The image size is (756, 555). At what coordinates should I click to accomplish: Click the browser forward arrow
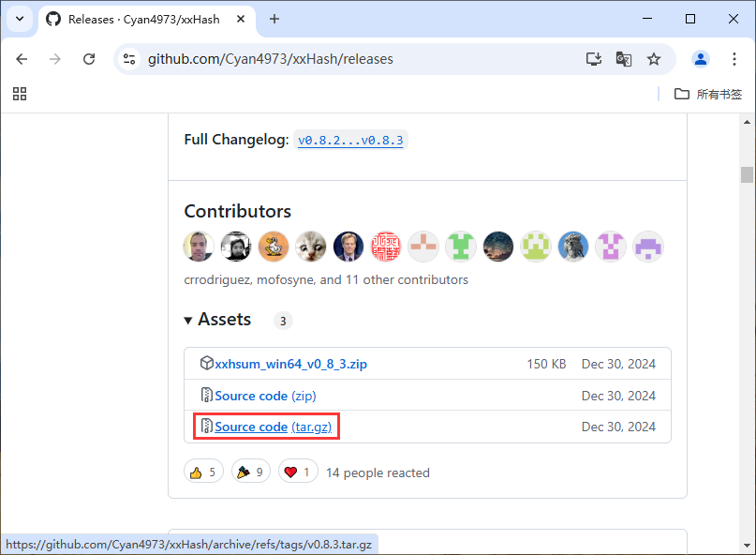coord(55,59)
